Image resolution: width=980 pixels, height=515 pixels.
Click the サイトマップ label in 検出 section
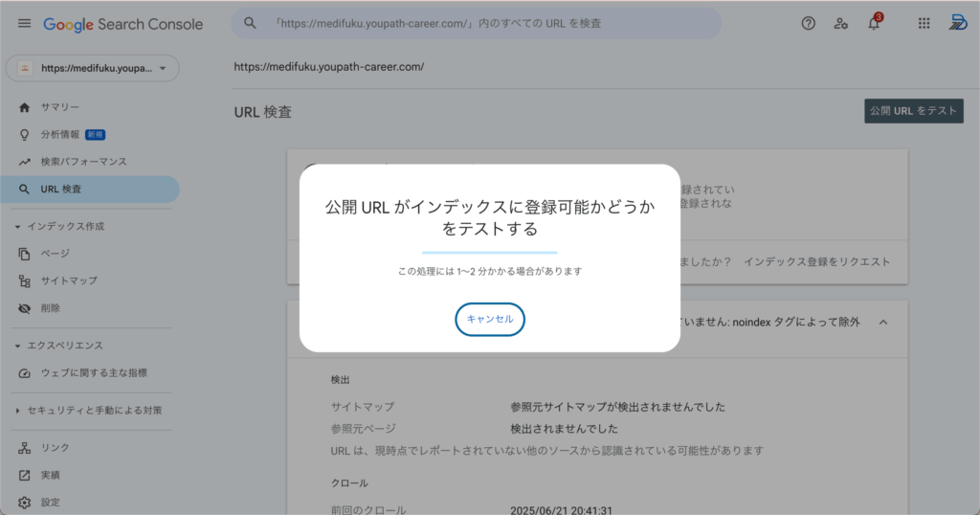(363, 407)
